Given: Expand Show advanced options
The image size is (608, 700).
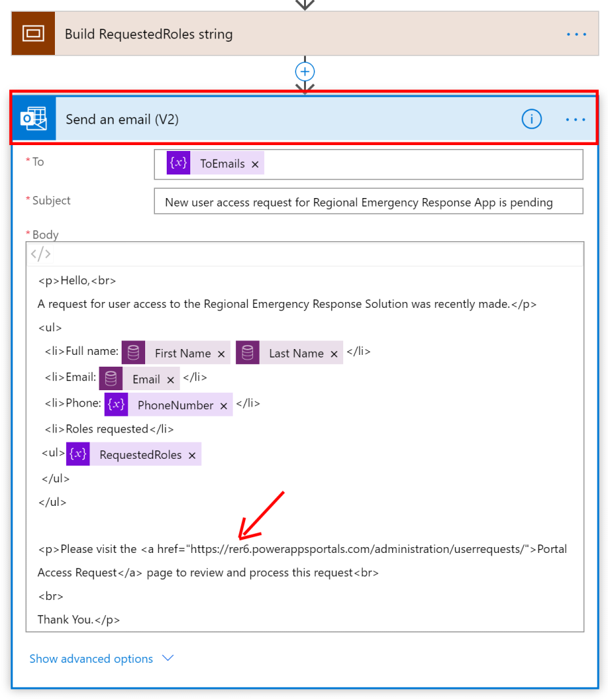Looking at the screenshot, I should (x=91, y=659).
